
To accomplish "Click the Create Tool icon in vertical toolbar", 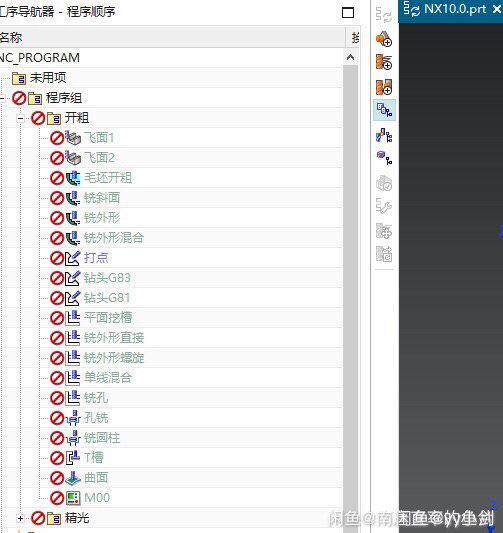I will (x=384, y=39).
